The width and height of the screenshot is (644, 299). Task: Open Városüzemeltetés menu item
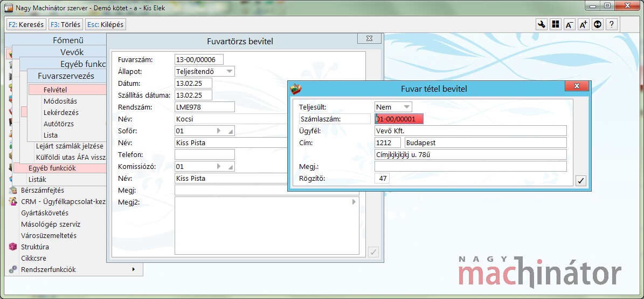tap(49, 236)
